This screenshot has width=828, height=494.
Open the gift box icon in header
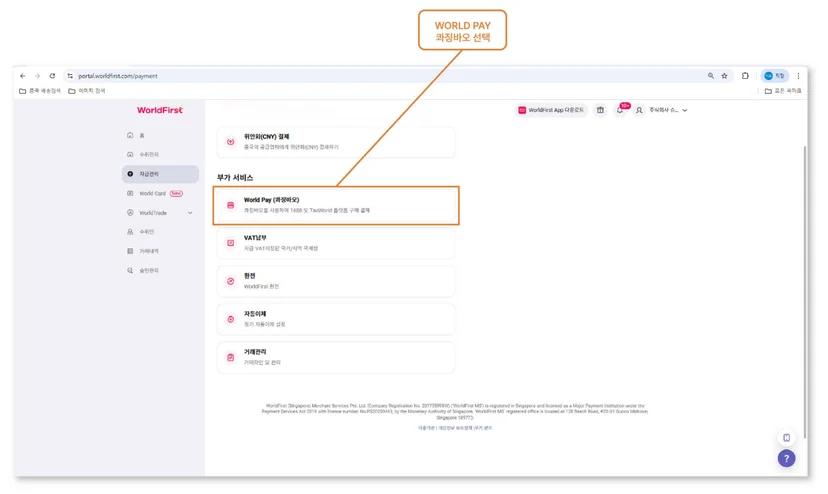click(x=600, y=110)
